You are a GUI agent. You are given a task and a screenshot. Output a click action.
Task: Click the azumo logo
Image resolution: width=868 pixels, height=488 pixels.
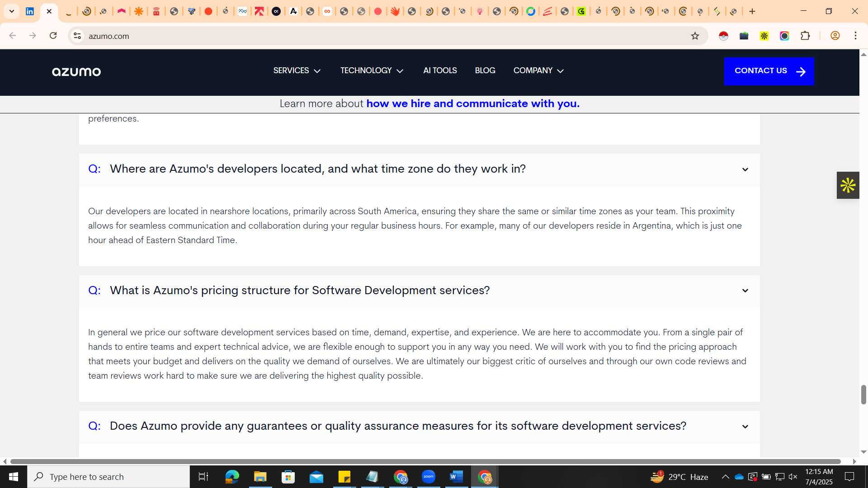pyautogui.click(x=76, y=71)
